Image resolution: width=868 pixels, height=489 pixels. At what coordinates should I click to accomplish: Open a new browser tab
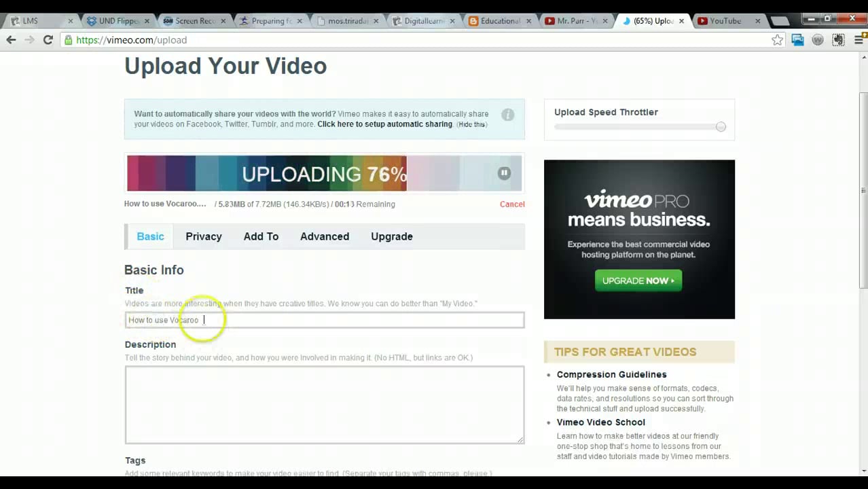(x=780, y=21)
